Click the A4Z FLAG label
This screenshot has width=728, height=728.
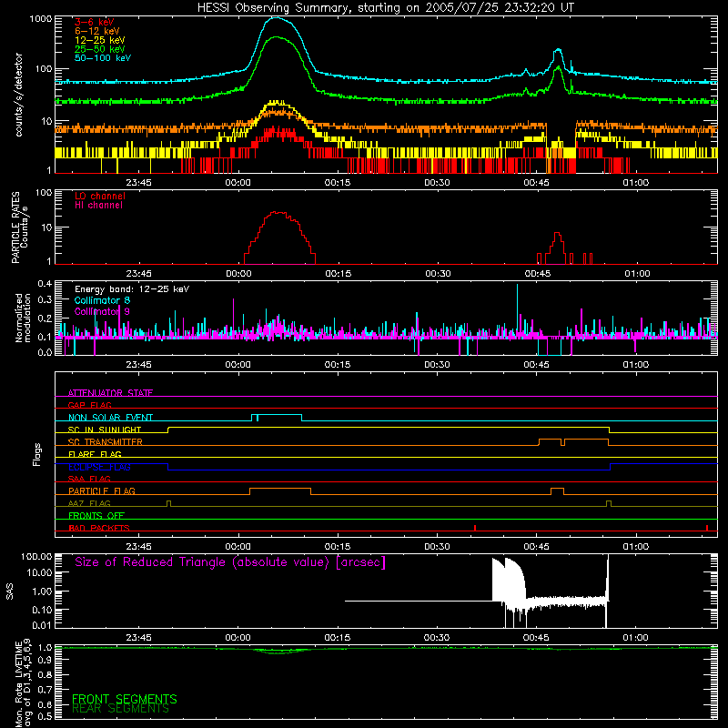[89, 503]
